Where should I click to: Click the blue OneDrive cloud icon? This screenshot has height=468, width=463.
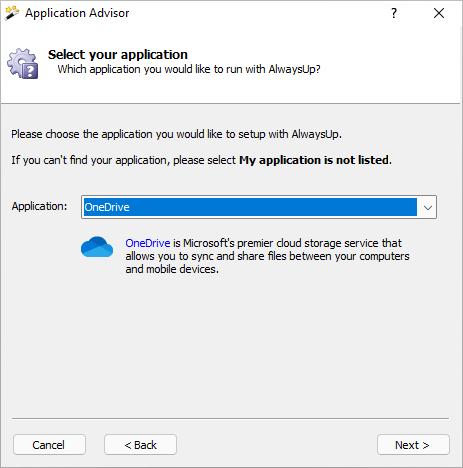(x=97, y=247)
